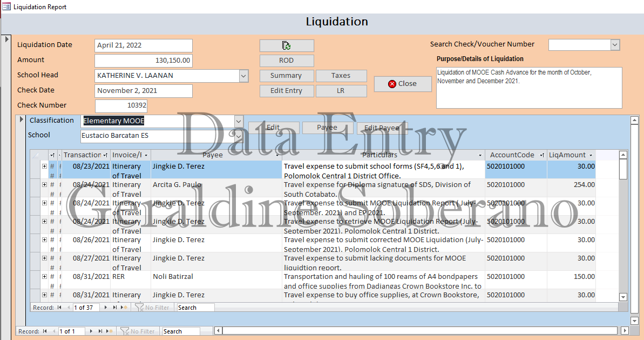644x340 pixels.
Task: Click datasheet scrollbar down arrow
Action: click(623, 297)
